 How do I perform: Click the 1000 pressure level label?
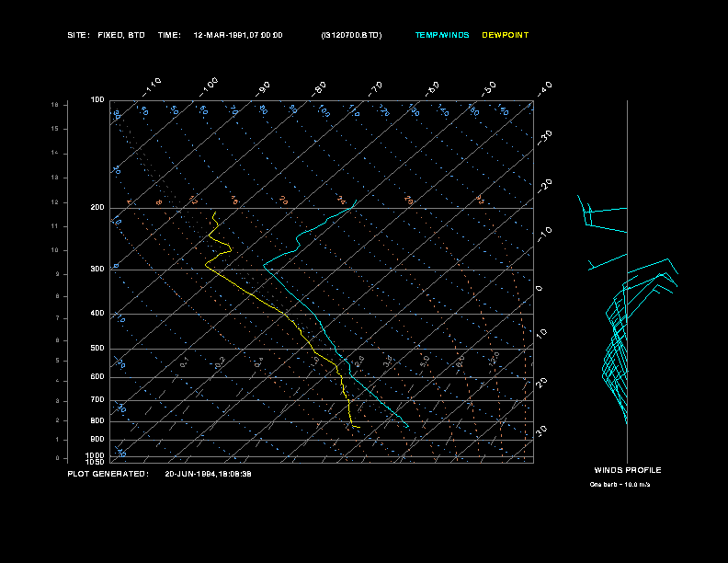point(96,455)
